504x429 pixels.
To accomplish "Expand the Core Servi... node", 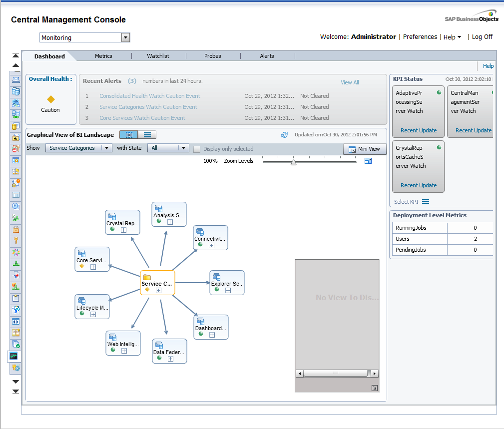I will click(93, 267).
